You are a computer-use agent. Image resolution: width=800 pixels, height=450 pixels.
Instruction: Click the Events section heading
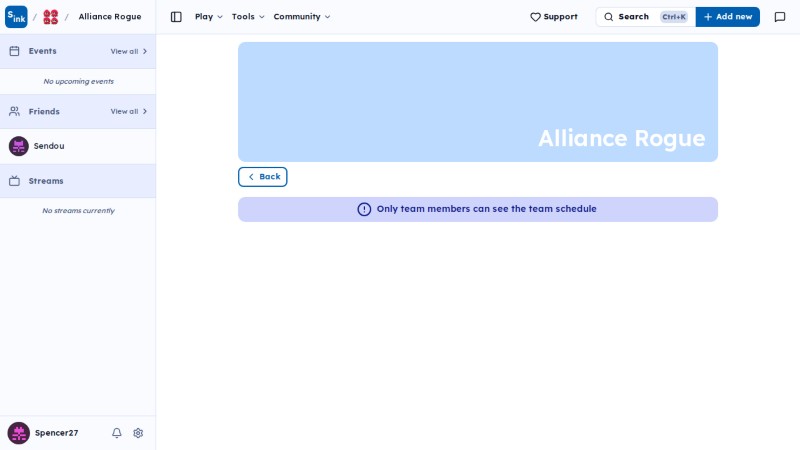click(42, 51)
